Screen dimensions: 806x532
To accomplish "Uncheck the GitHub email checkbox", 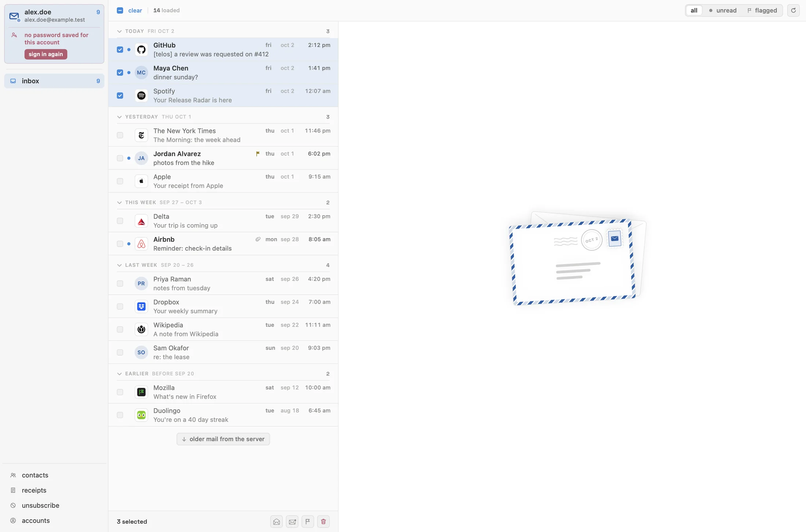I will [x=120, y=49].
